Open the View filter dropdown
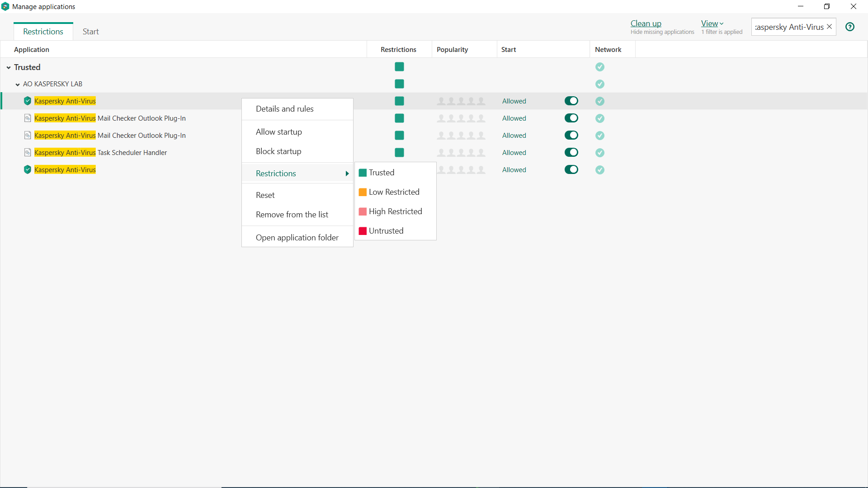The height and width of the screenshot is (488, 868). [712, 23]
